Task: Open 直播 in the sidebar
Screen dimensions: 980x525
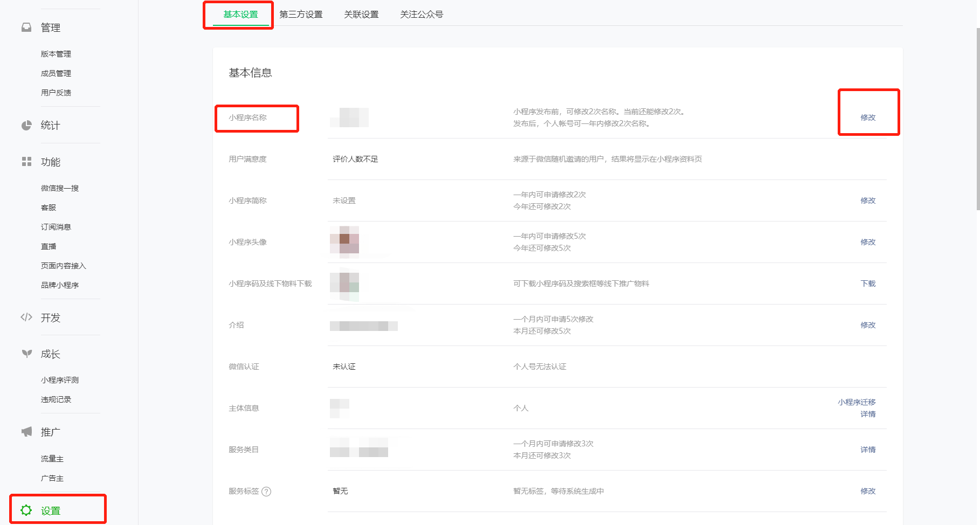Action: [x=49, y=246]
